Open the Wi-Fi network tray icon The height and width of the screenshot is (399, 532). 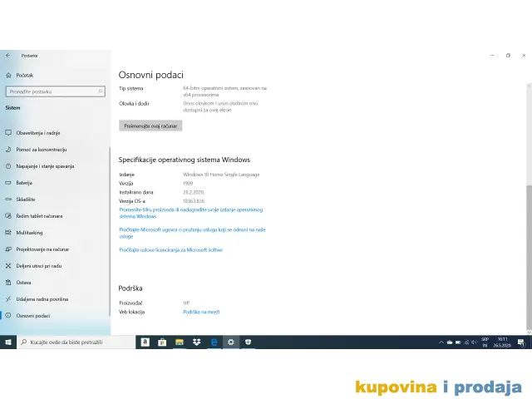coord(466,342)
